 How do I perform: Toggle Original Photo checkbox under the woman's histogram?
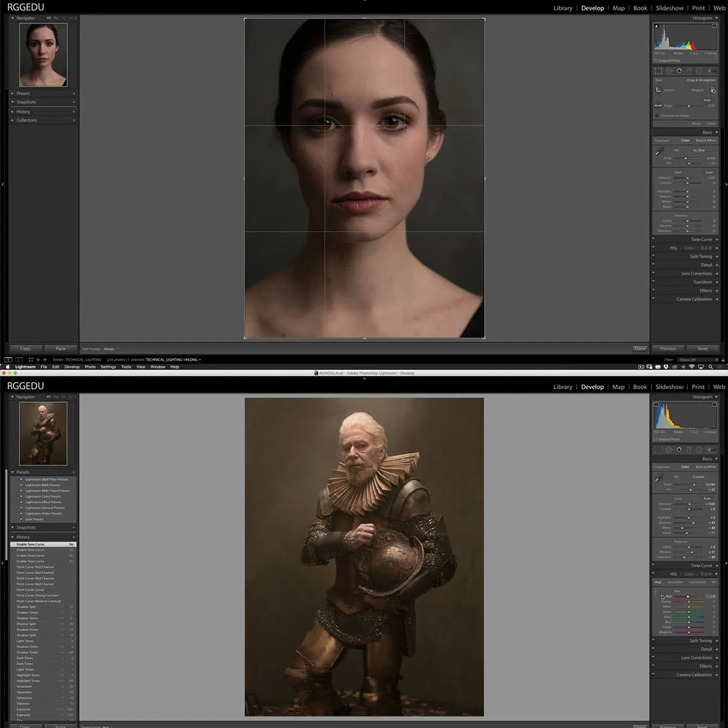pyautogui.click(x=656, y=61)
